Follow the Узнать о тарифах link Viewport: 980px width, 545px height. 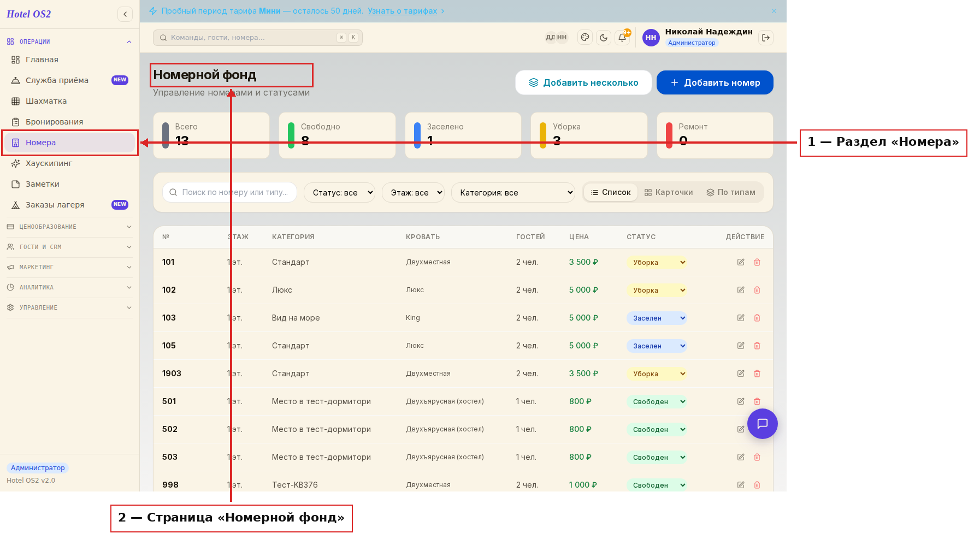tap(403, 11)
